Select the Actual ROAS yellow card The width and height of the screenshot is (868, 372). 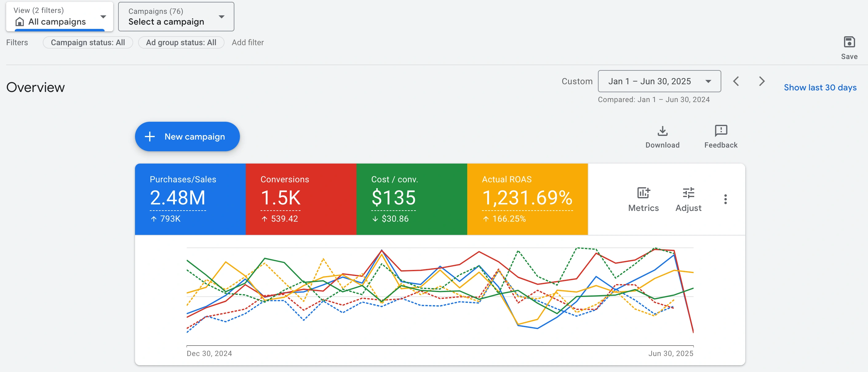pyautogui.click(x=527, y=199)
